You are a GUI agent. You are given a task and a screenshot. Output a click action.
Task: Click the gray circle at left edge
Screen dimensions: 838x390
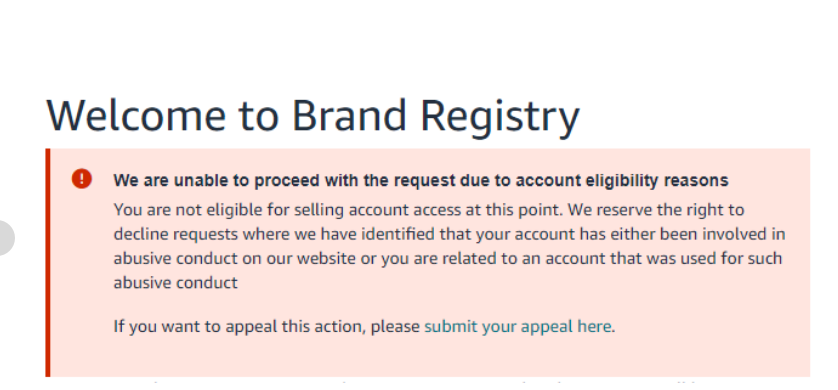point(6,238)
